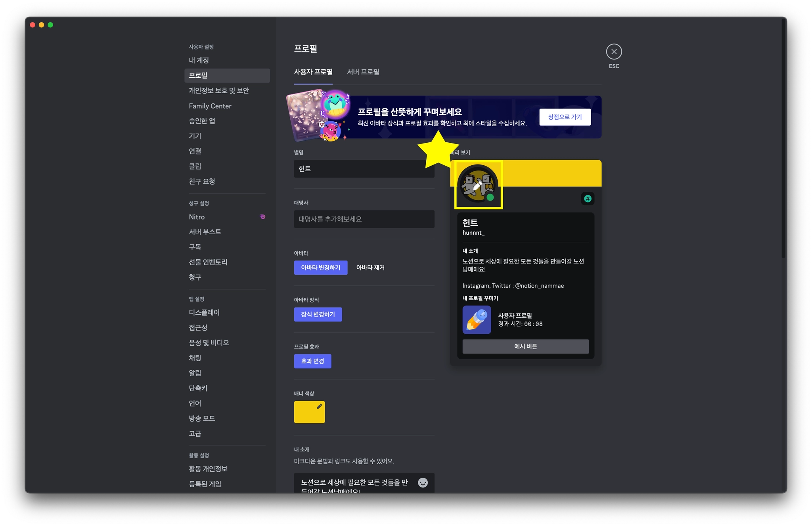This screenshot has width=812, height=526.
Task: Click 아바타 변경하기 button
Action: tap(320, 268)
